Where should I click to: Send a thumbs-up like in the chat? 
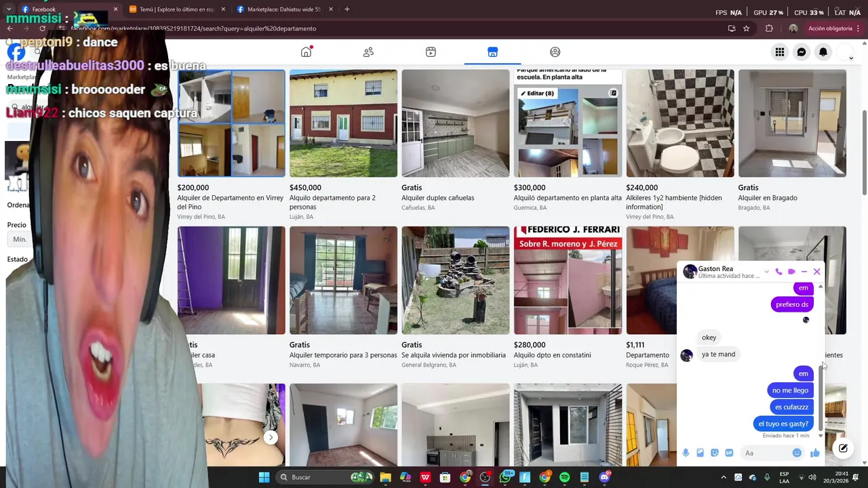pos(814,453)
